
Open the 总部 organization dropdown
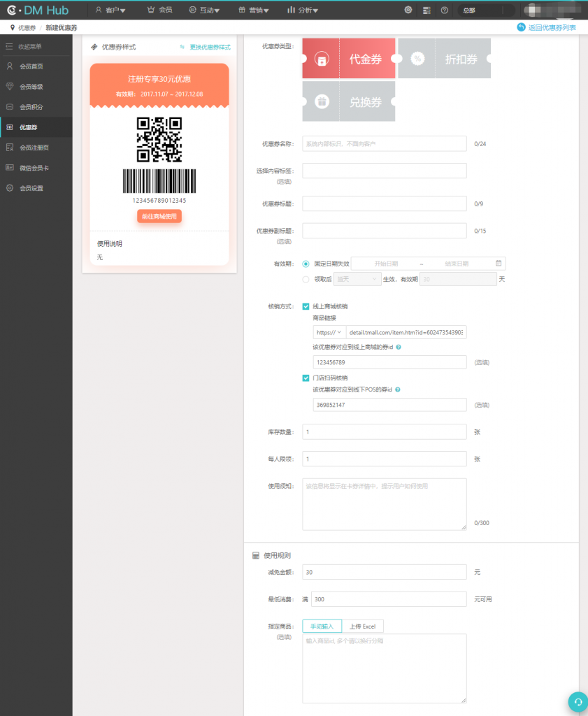point(486,10)
